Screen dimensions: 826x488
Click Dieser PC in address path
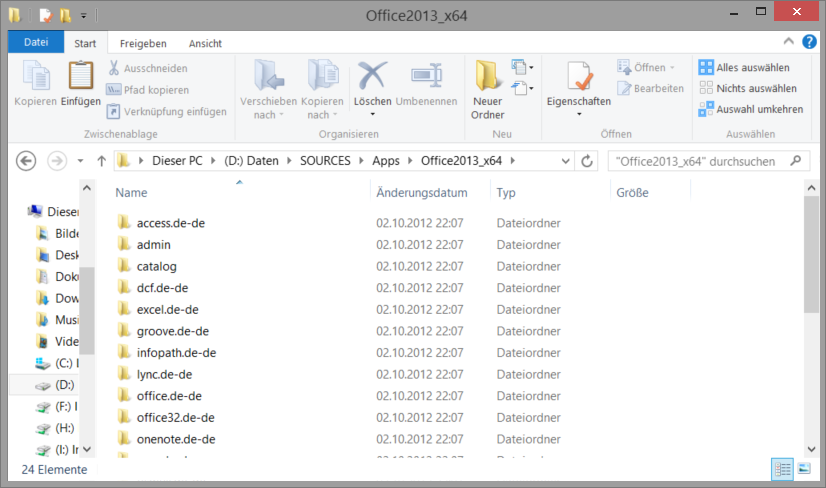[177, 161]
